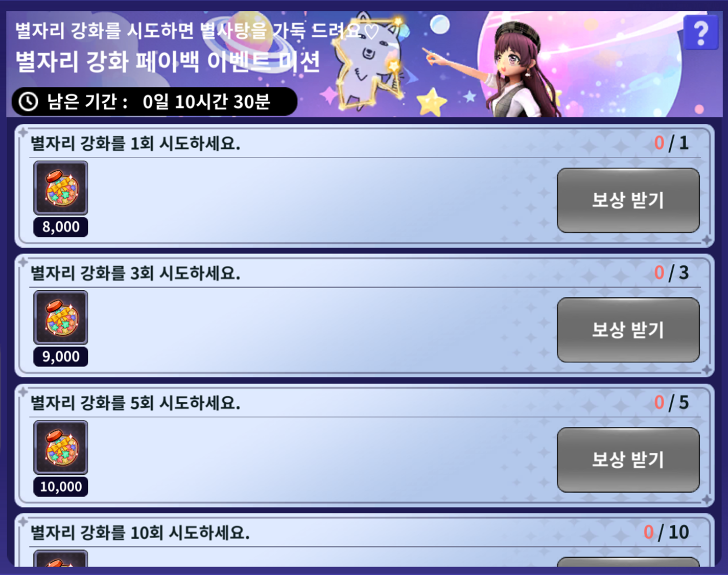Screen dimensions: 728x575
Task: Claim reward with 보상 받기 for 5회 mission
Action: 628,459
